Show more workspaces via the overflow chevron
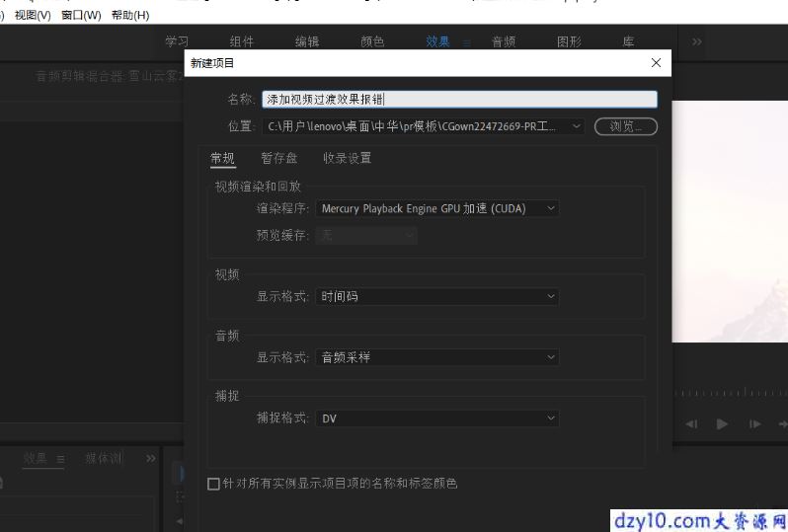The width and height of the screenshot is (788, 532). 696,41
